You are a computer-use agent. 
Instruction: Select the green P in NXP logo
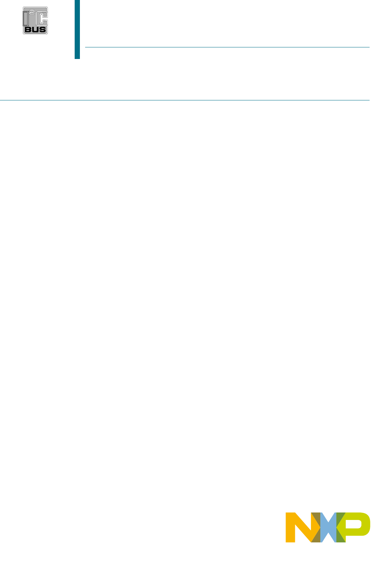coord(354,527)
